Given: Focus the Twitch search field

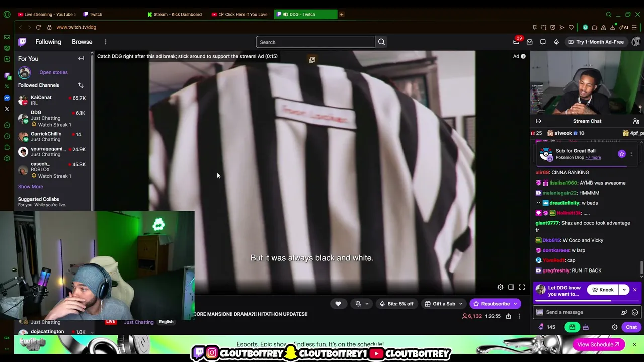Looking at the screenshot, I should click(x=315, y=42).
